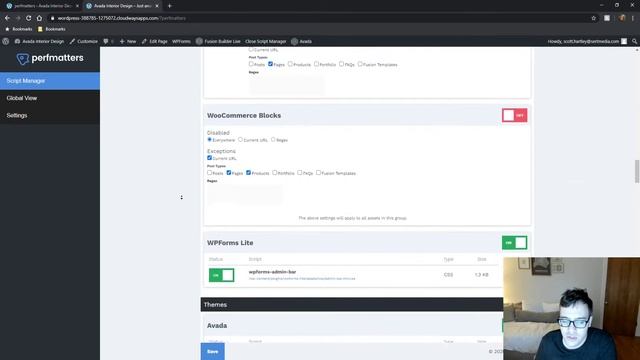Launch Fusion Builder Live
Image resolution: width=640 pixels, height=360 pixels.
(218, 41)
